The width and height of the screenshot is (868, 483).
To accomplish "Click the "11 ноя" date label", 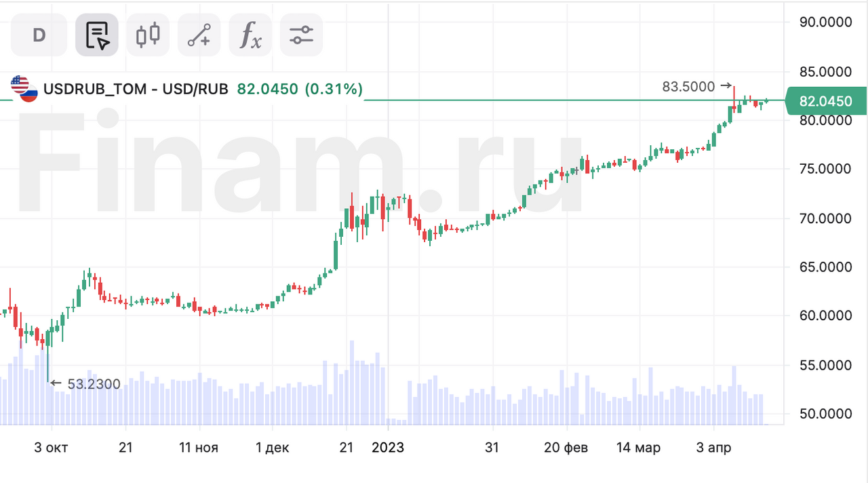I will 199,448.
